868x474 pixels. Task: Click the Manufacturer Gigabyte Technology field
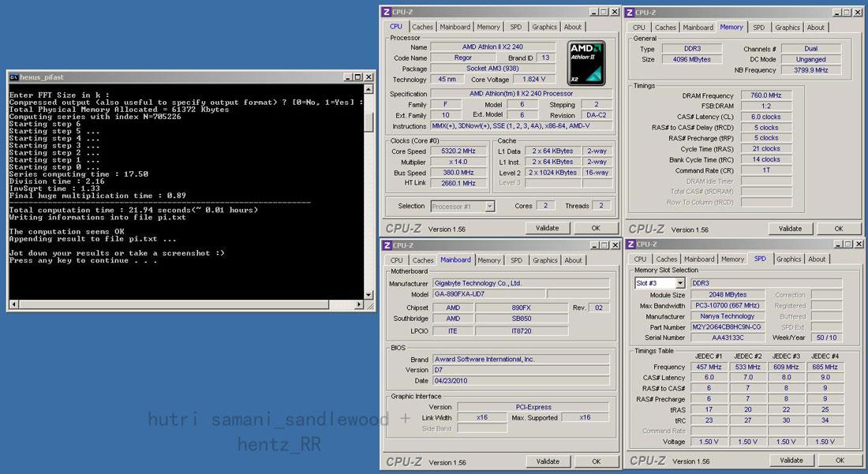520,283
